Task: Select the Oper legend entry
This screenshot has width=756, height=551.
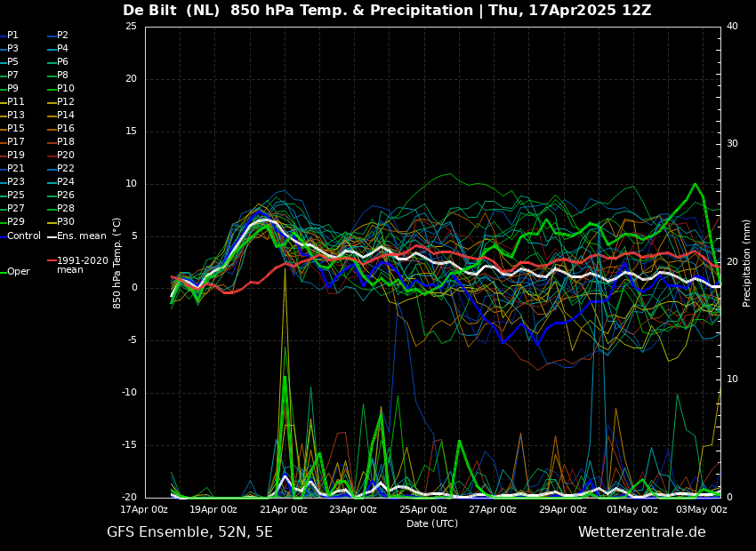Action: click(x=18, y=272)
